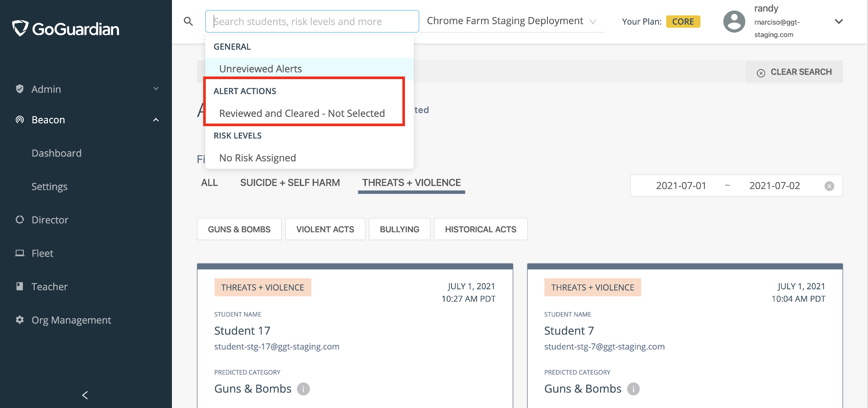Click the Beacon sidebar label
Screen dimensions: 868x408
(x=48, y=120)
